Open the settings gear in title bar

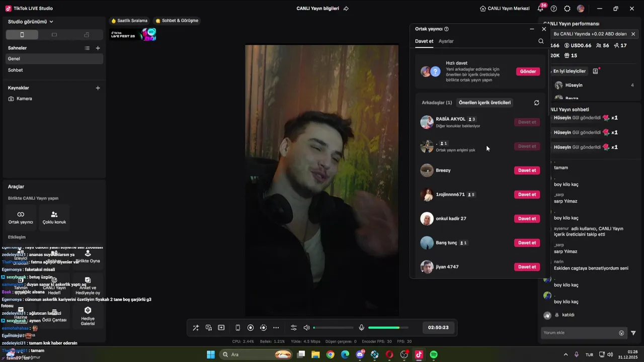tap(568, 9)
